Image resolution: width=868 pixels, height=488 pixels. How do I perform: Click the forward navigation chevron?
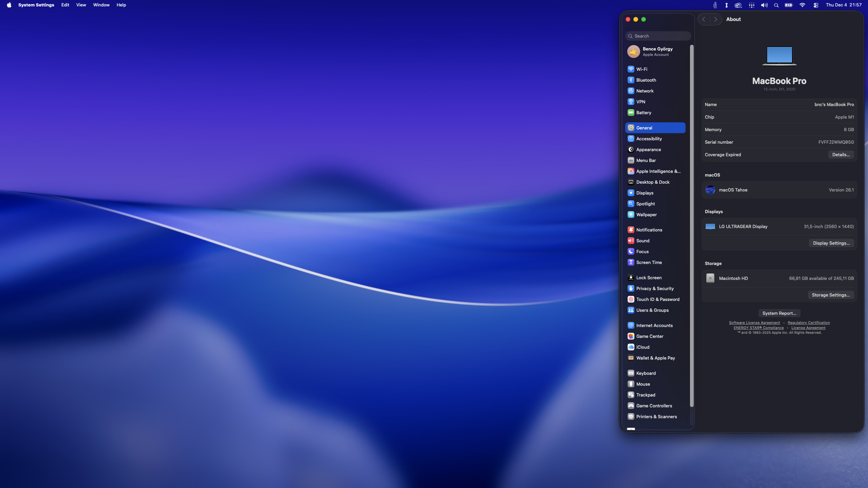[x=716, y=19]
